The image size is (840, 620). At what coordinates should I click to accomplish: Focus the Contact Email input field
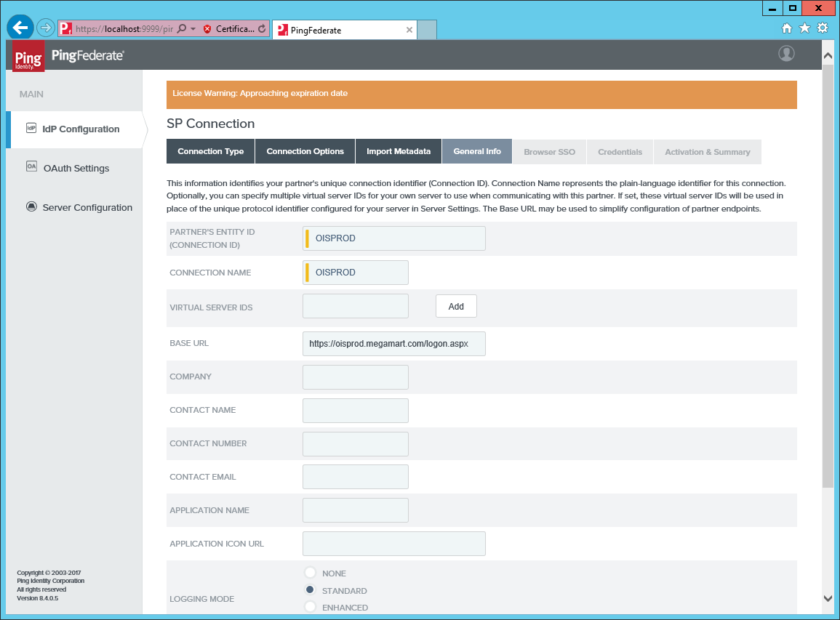tap(356, 477)
